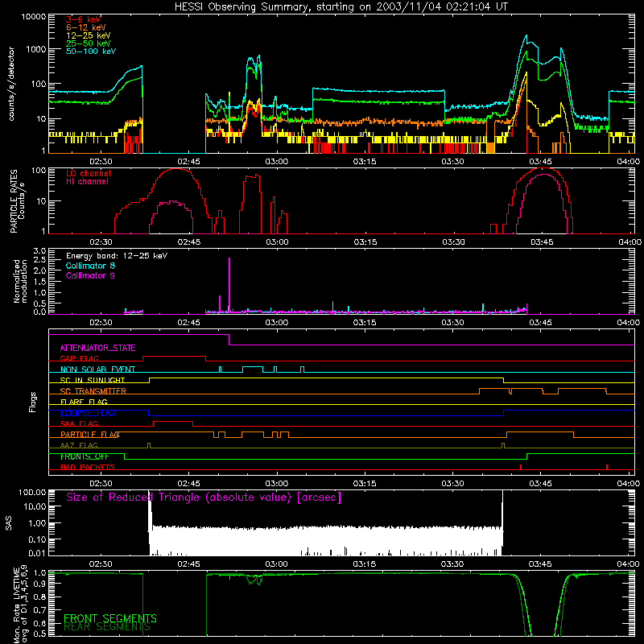Click the Size of Reduced Triangle caption
This screenshot has width=644, height=644.
204,497
